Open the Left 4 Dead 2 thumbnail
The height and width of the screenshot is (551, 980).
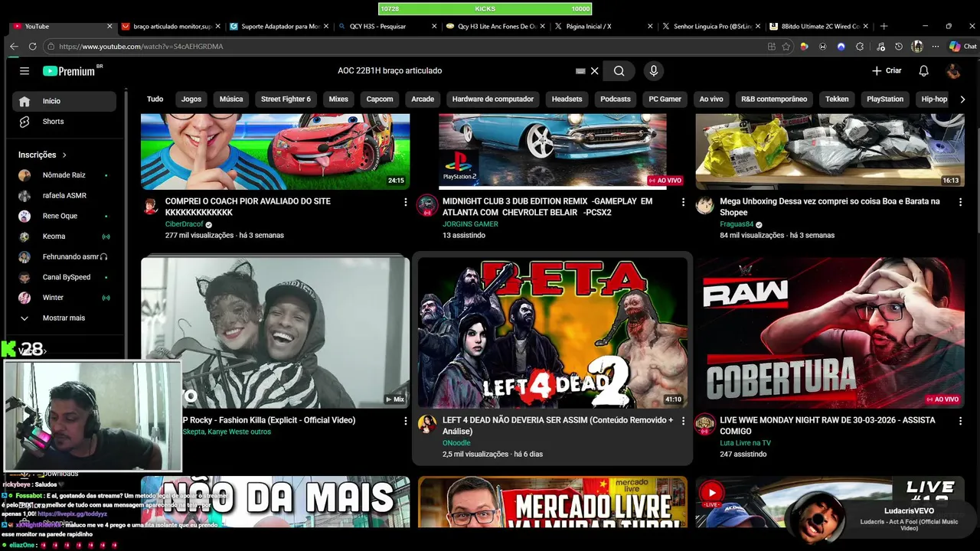(x=553, y=333)
